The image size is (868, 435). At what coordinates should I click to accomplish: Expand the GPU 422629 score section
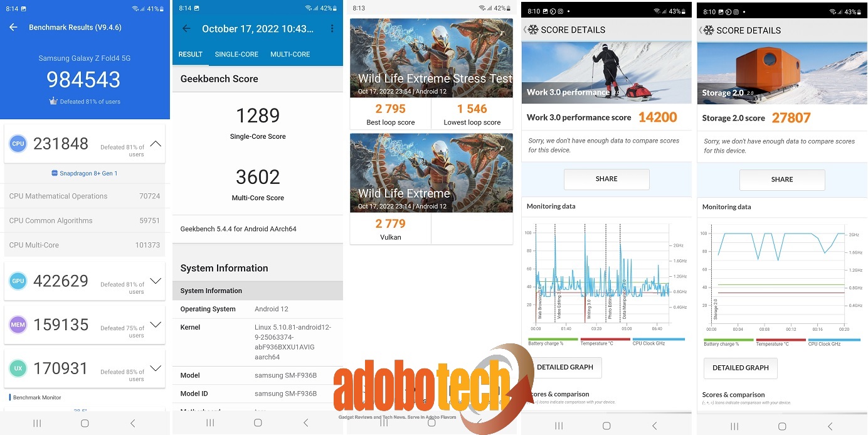156,281
